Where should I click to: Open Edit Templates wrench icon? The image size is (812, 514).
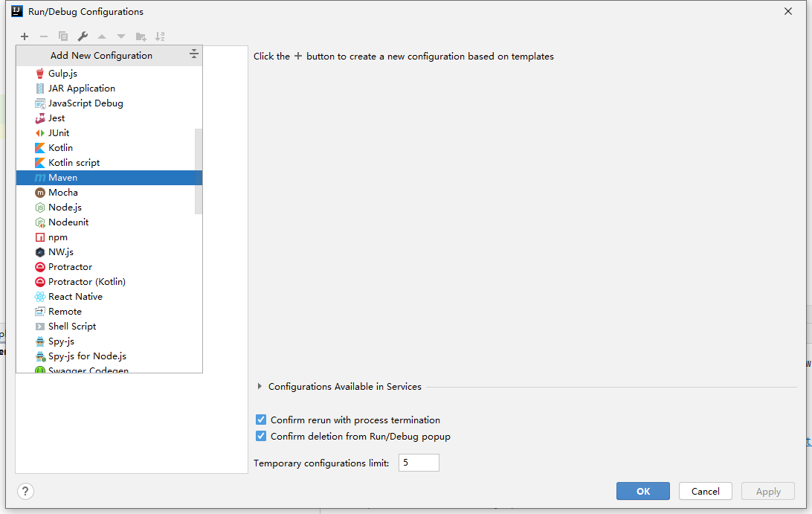83,36
